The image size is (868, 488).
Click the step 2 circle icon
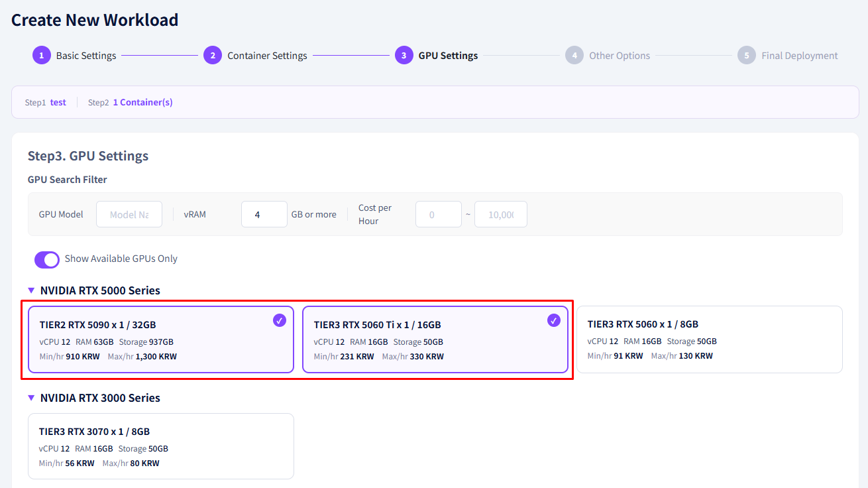(x=212, y=55)
